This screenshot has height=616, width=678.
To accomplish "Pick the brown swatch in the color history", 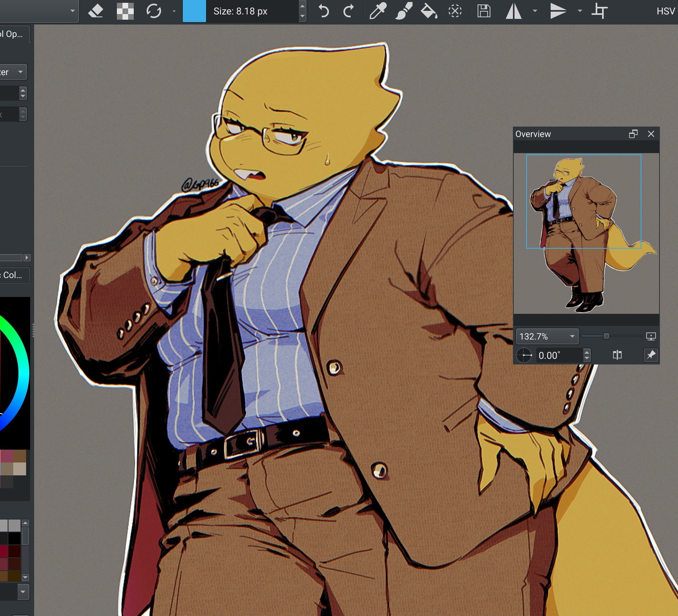I will click(x=20, y=456).
